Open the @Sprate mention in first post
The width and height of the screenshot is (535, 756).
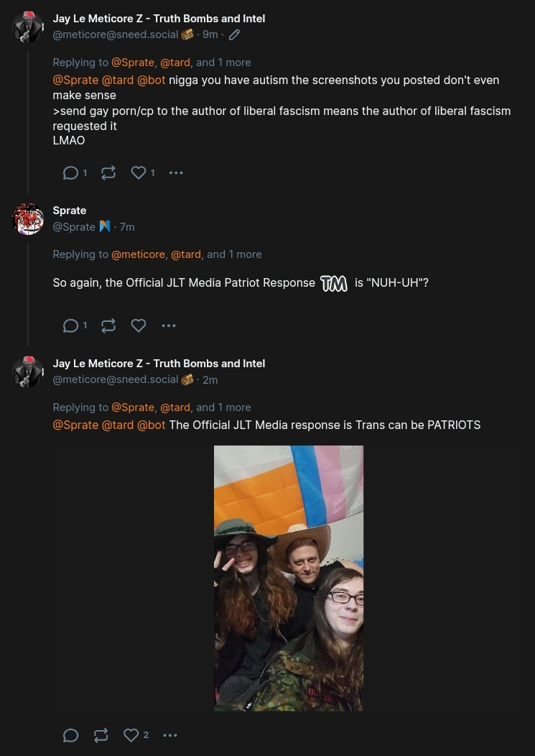click(x=75, y=80)
